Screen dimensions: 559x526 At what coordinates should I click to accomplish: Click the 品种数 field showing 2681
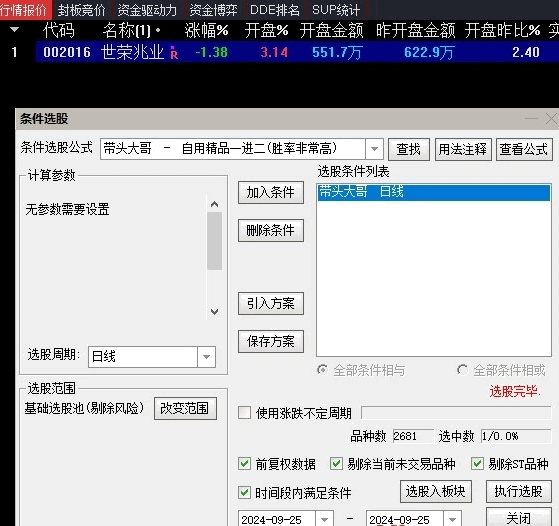(x=413, y=436)
